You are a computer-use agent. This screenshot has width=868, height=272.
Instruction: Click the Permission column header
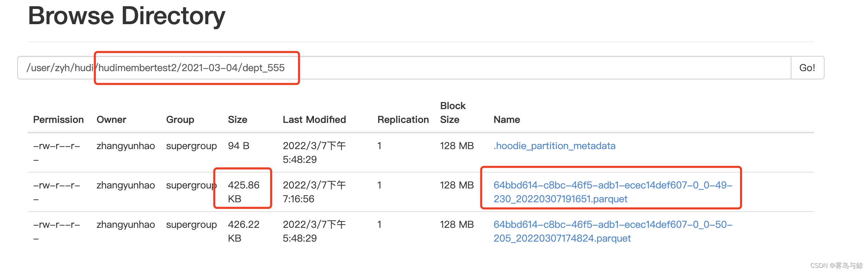tap(58, 120)
